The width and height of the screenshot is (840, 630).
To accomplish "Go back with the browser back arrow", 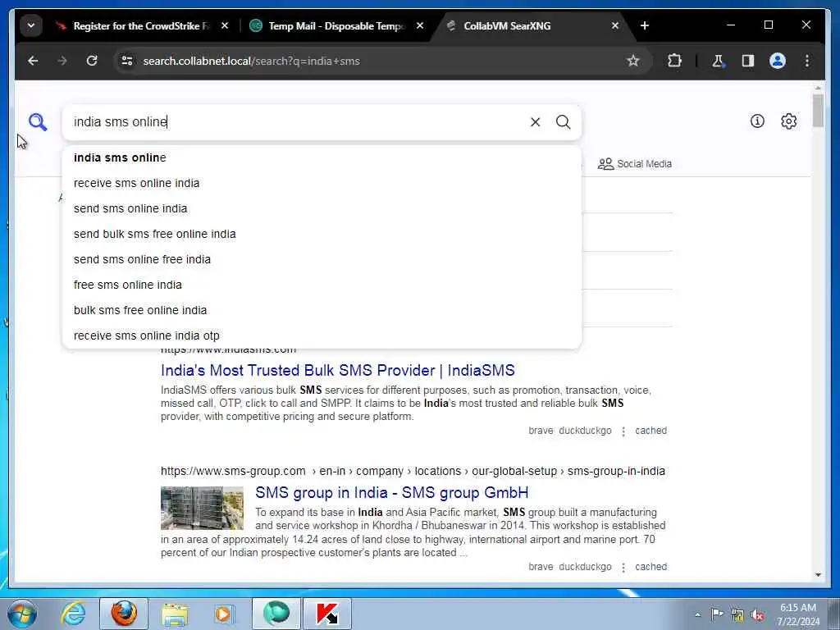I will [x=33, y=61].
